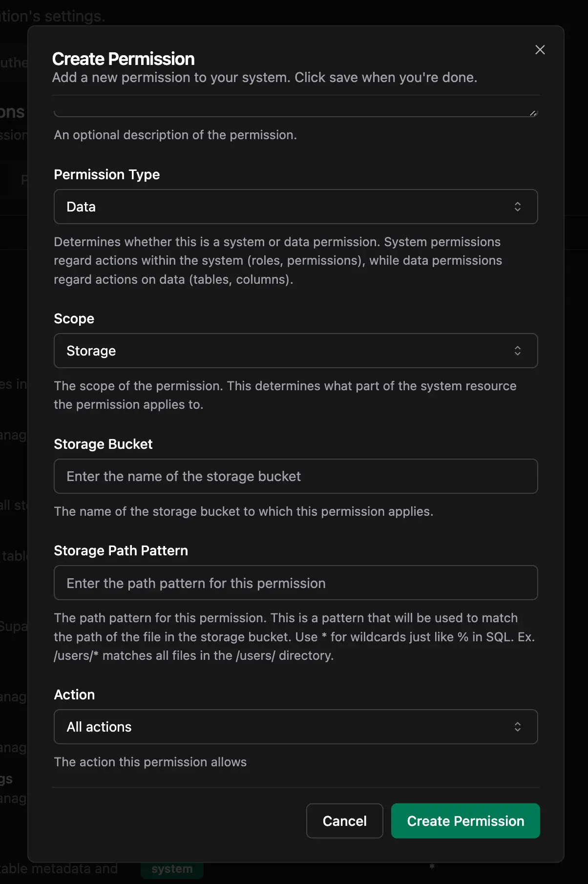Click the Scope dropdown chevron icon
588x884 pixels.
click(x=518, y=351)
